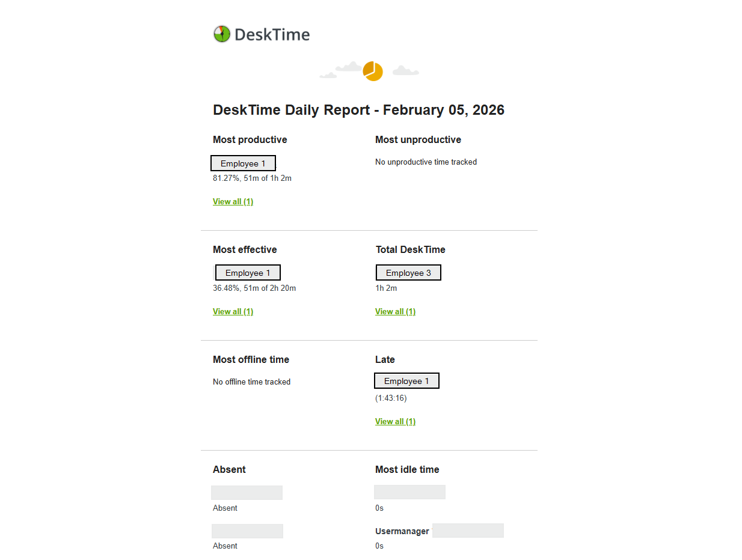Click the cloud right of pie chart
Image resolution: width=742 pixels, height=560 pixels.
[x=405, y=71]
